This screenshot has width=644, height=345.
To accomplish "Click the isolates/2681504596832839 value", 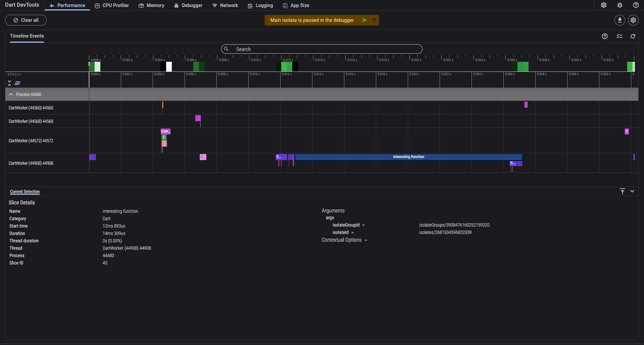I will coord(445,232).
